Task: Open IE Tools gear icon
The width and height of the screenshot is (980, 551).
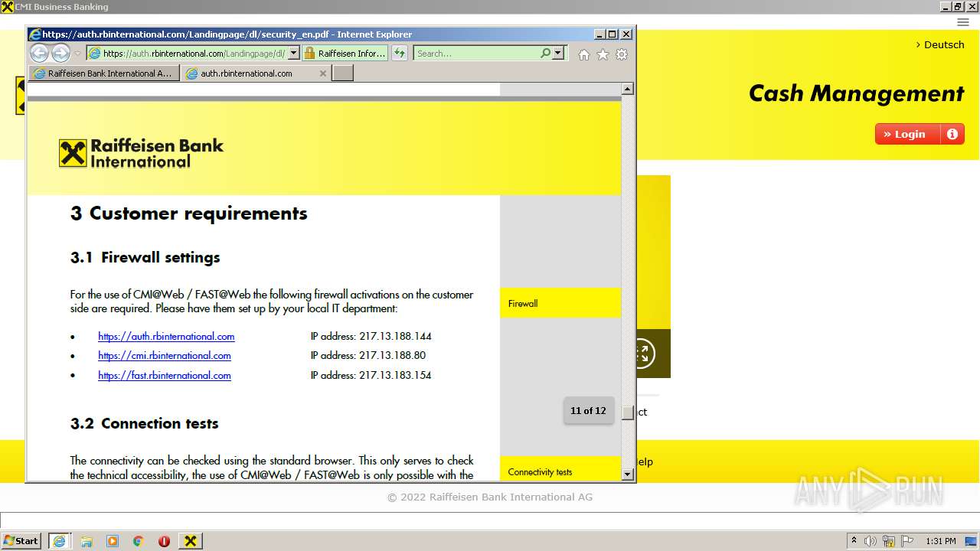Action: click(622, 54)
